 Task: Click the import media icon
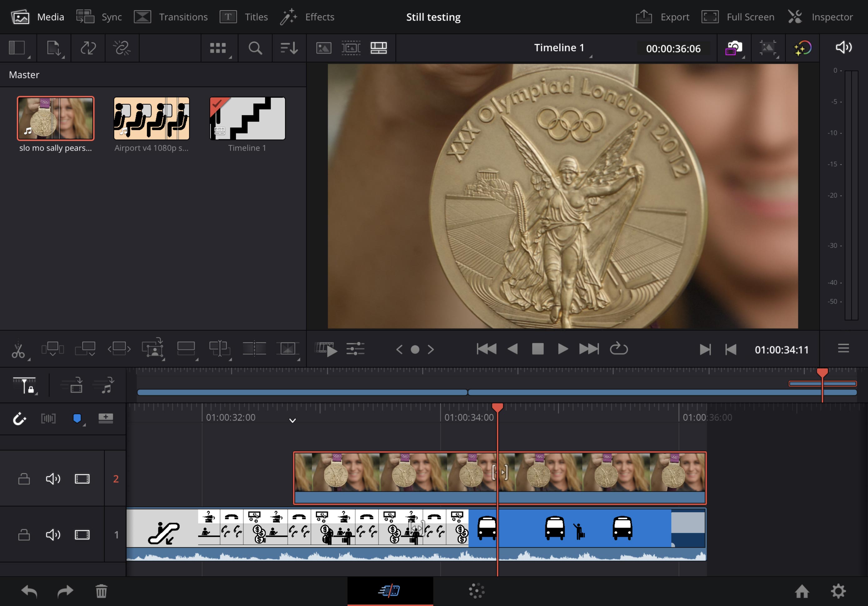[x=54, y=48]
